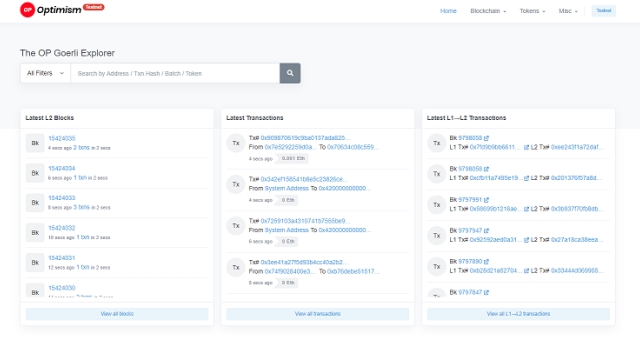Open L2 transaction 0x27a18ca38eea
The width and height of the screenshot is (640, 360).
pyautogui.click(x=577, y=240)
